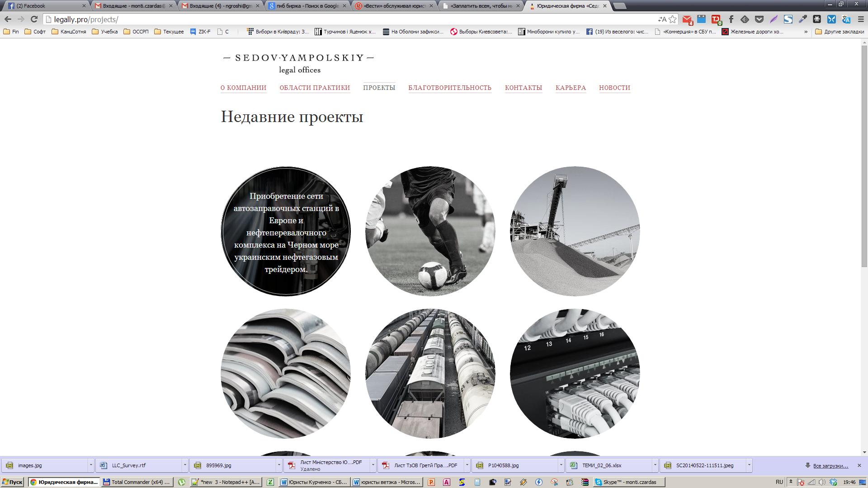
Task: Open КОНТАКТЫ menu link
Action: pyautogui.click(x=524, y=88)
